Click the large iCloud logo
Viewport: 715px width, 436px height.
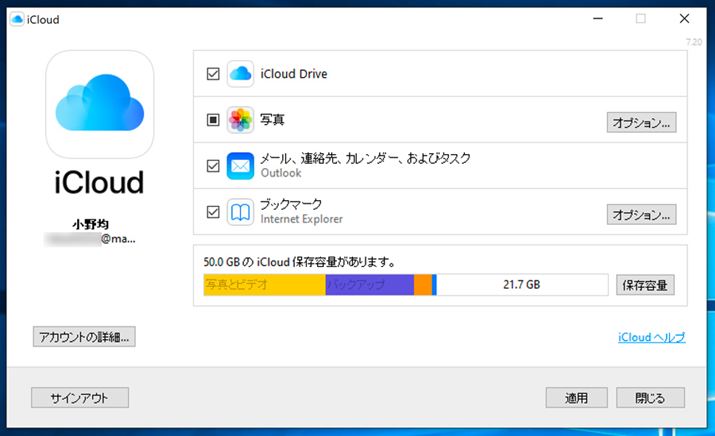coord(100,104)
